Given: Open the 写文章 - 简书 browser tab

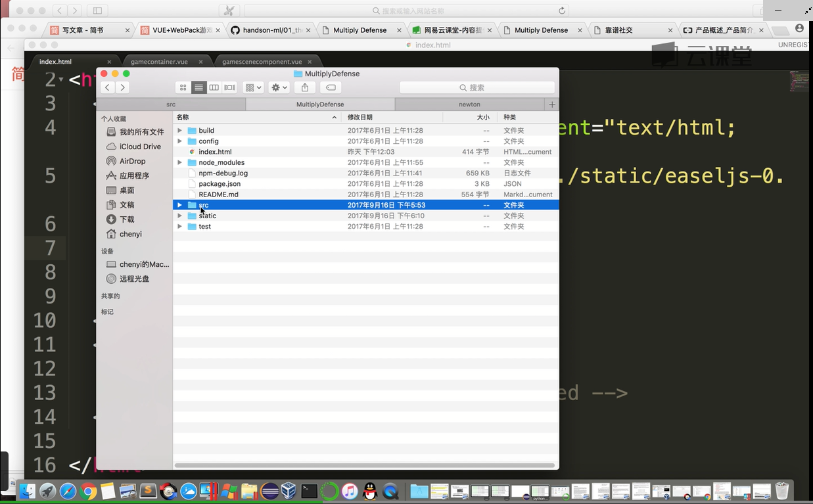Looking at the screenshot, I should coord(90,30).
